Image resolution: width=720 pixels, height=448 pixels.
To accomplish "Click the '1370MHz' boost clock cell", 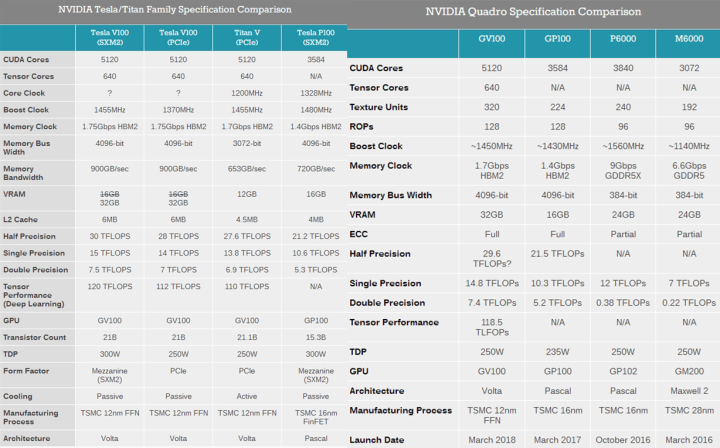I will pos(178,110).
